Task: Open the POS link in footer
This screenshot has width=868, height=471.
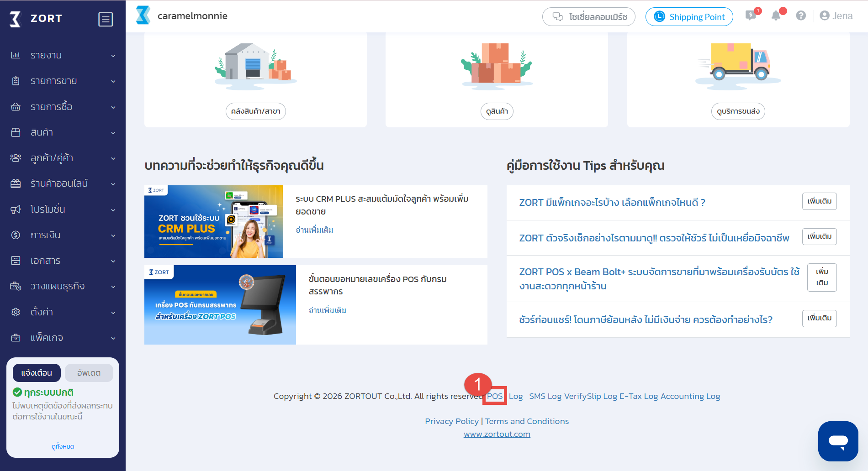Action: pyautogui.click(x=495, y=396)
